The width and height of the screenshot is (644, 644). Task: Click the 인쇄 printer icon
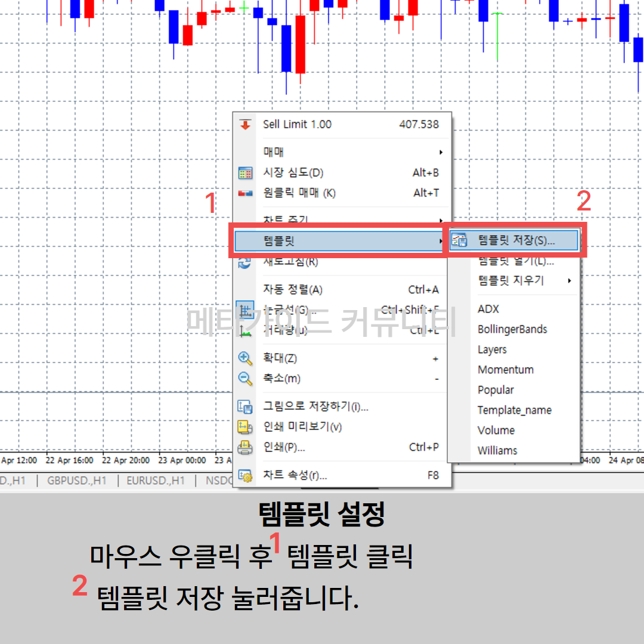tap(245, 447)
